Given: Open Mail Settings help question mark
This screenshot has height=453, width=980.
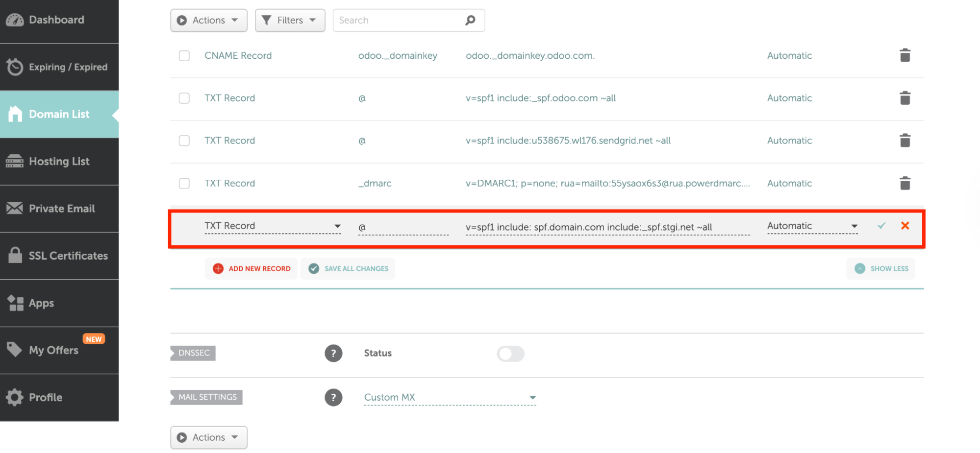Looking at the screenshot, I should [x=333, y=397].
